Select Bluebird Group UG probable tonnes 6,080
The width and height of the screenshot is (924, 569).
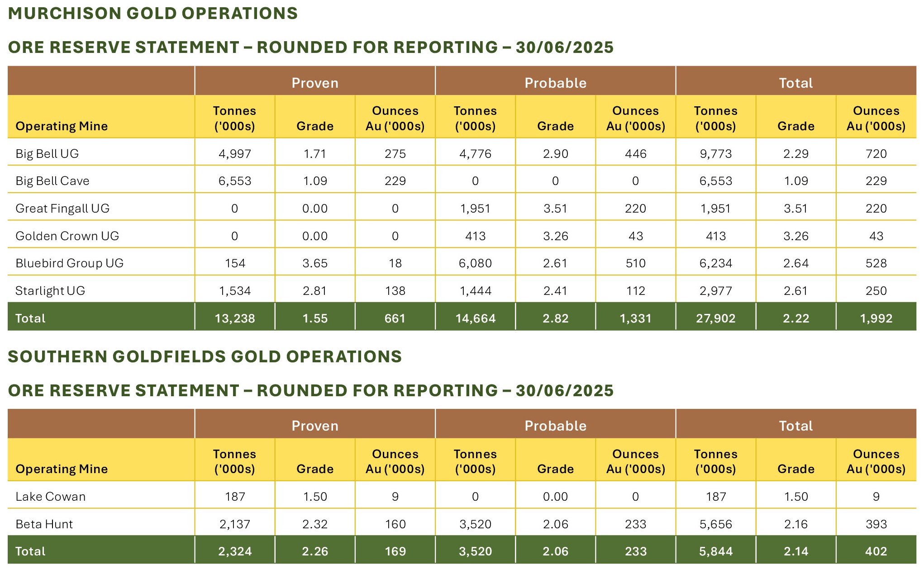coord(475,263)
